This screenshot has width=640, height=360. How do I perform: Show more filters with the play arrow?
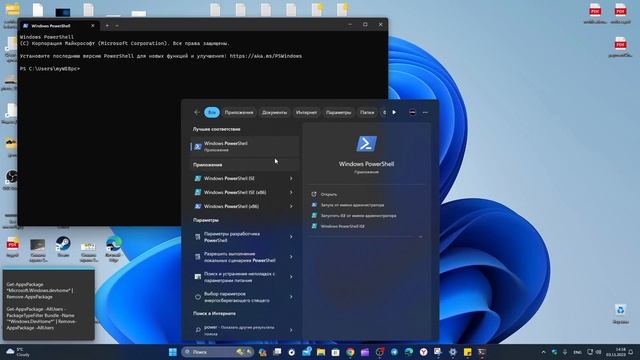click(x=394, y=112)
